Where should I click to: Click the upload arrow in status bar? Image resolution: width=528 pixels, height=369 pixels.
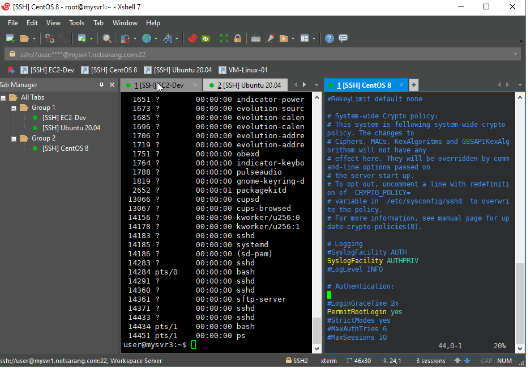click(457, 361)
